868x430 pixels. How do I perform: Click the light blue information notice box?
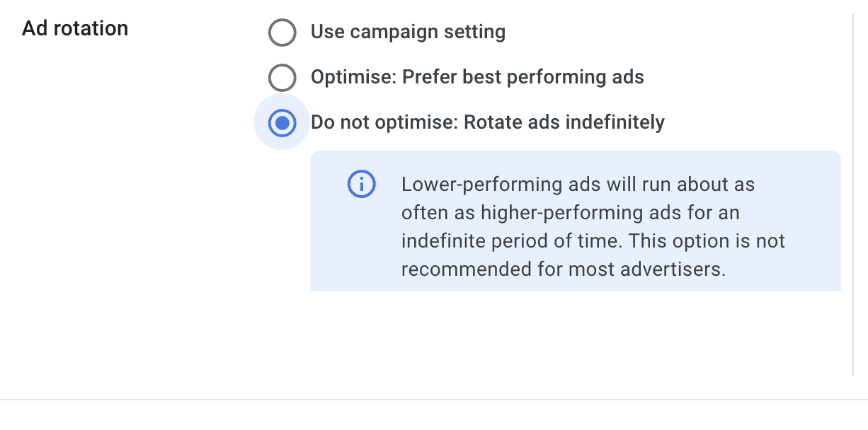[575, 221]
